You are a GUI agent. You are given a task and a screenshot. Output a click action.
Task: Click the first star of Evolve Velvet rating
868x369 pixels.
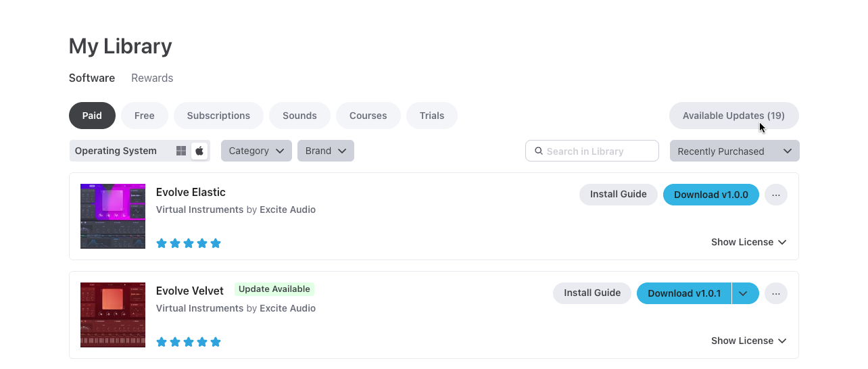(162, 342)
